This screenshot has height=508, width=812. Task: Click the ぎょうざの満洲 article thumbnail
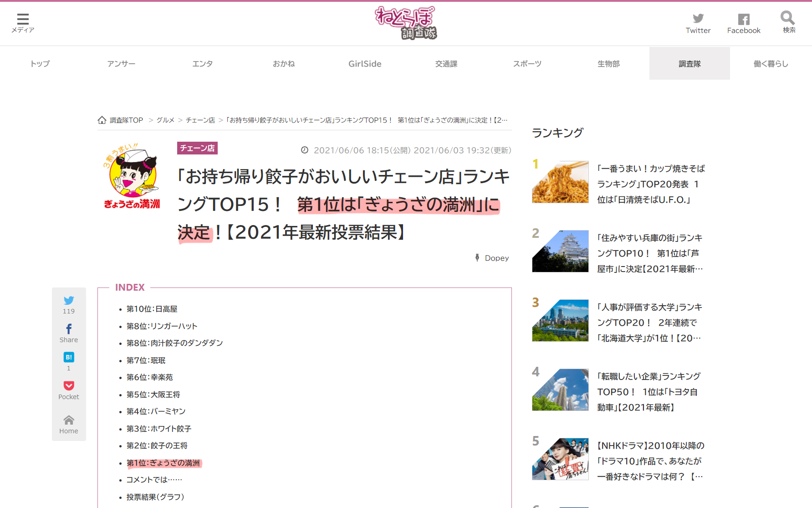point(132,176)
